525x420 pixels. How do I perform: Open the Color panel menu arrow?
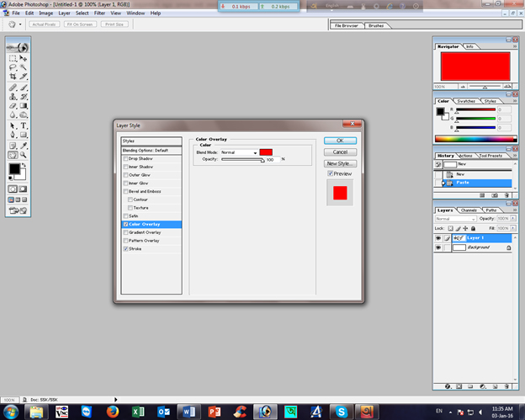pyautogui.click(x=515, y=101)
